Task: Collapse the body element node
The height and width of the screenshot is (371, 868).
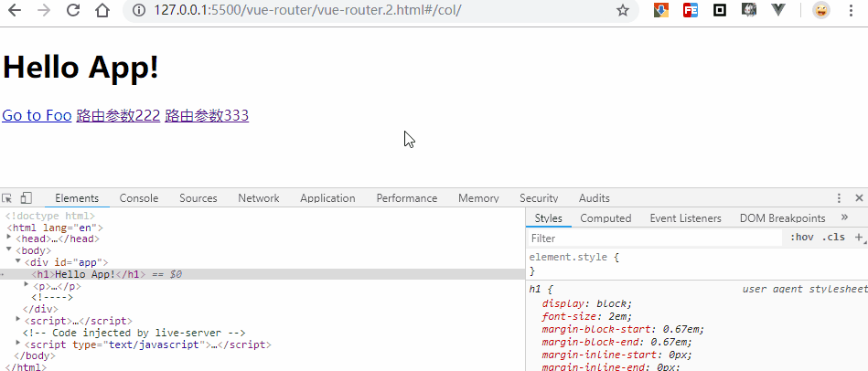Action: coord(9,249)
